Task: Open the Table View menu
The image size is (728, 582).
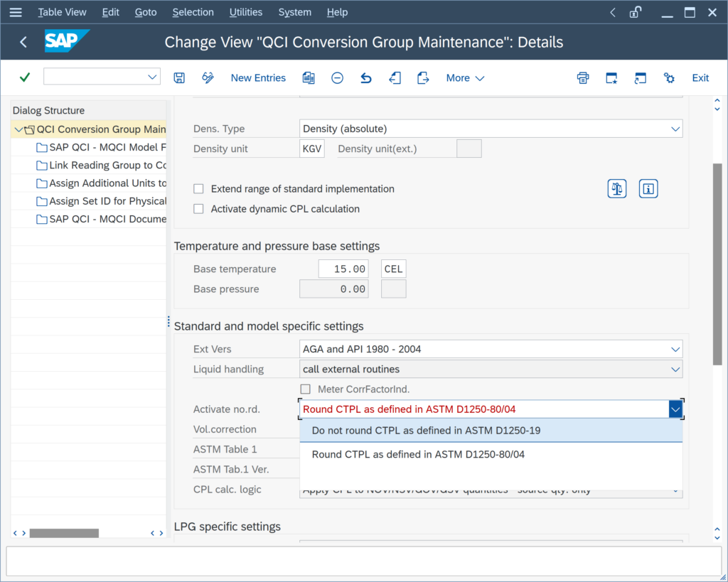Action: click(x=63, y=12)
